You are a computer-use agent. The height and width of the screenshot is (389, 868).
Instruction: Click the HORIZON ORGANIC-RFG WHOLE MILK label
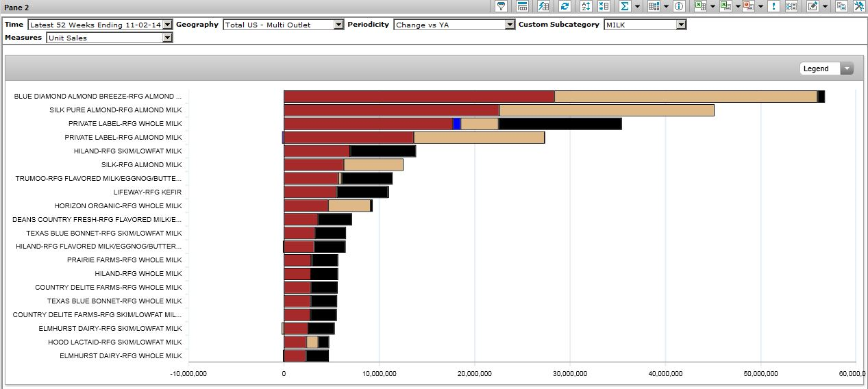[x=119, y=206]
